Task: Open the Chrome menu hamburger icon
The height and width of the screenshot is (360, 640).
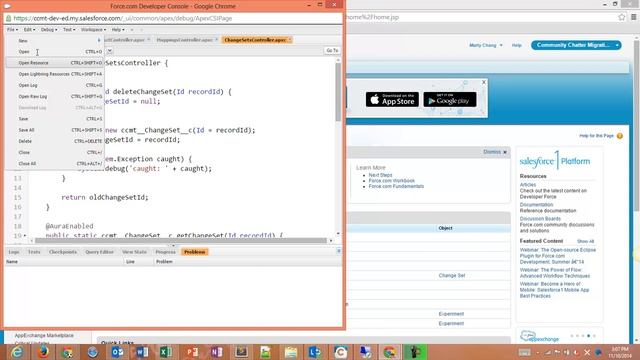Action: (x=633, y=17)
